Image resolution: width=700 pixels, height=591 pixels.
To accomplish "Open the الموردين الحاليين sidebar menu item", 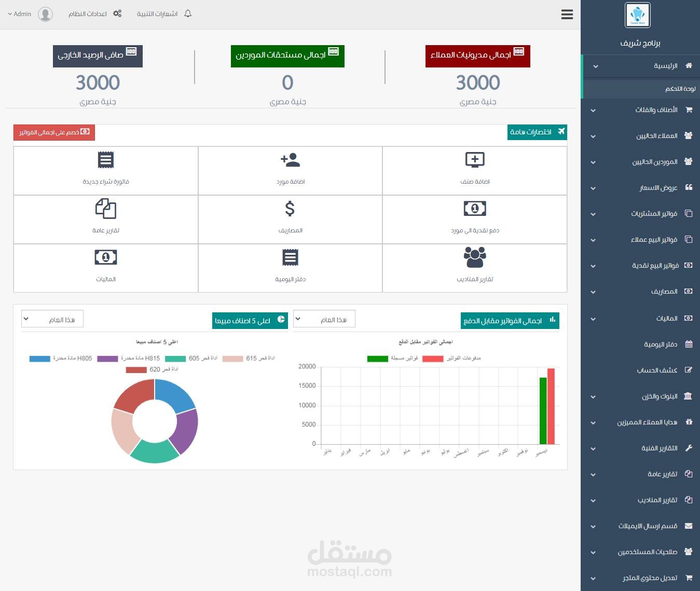I will point(640,162).
